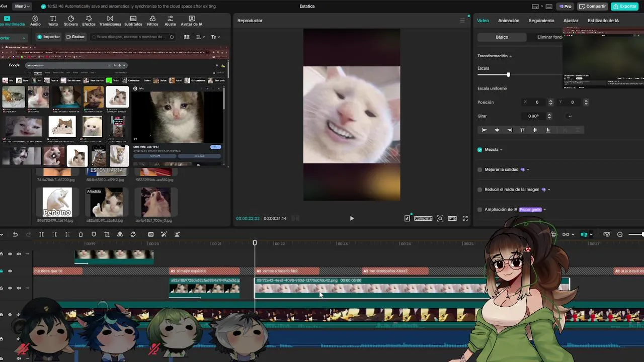This screenshot has height=362, width=644.
Task: Zoom out the timeline with minus icon
Action: click(x=620, y=234)
